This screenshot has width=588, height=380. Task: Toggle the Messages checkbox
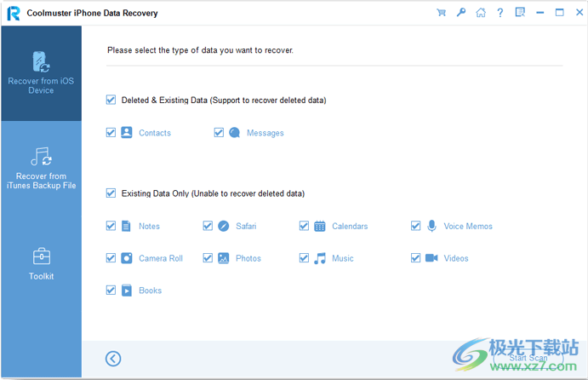pyautogui.click(x=219, y=133)
